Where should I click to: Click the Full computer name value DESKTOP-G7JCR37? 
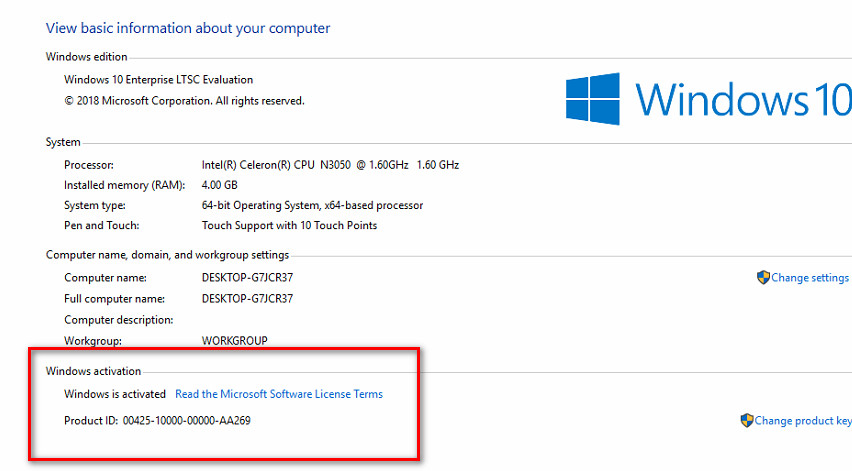tap(247, 299)
